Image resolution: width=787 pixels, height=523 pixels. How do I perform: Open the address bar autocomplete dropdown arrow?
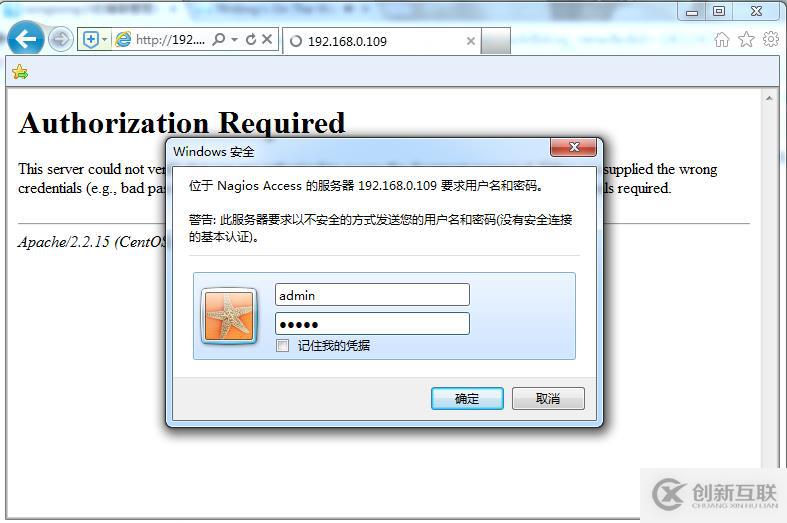[x=234, y=39]
